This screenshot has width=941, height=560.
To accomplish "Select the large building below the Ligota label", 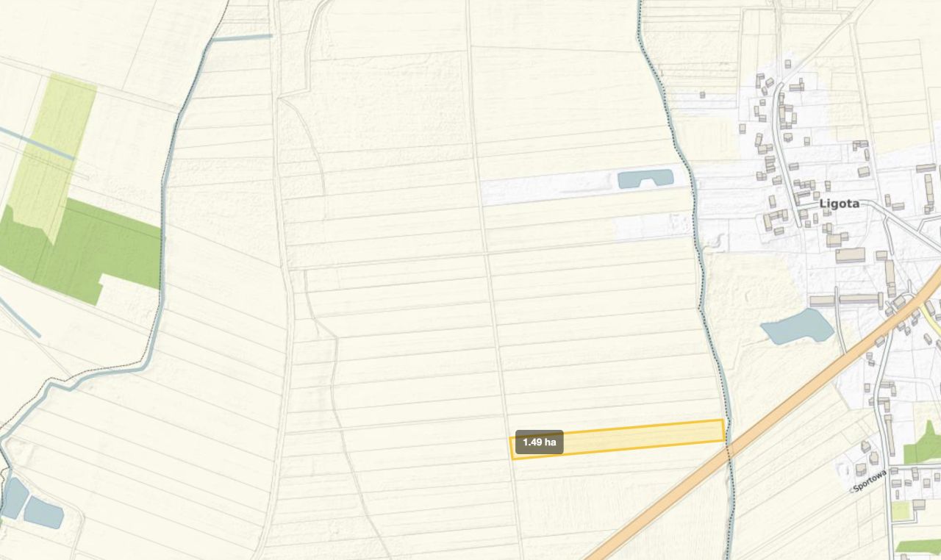I will (851, 256).
